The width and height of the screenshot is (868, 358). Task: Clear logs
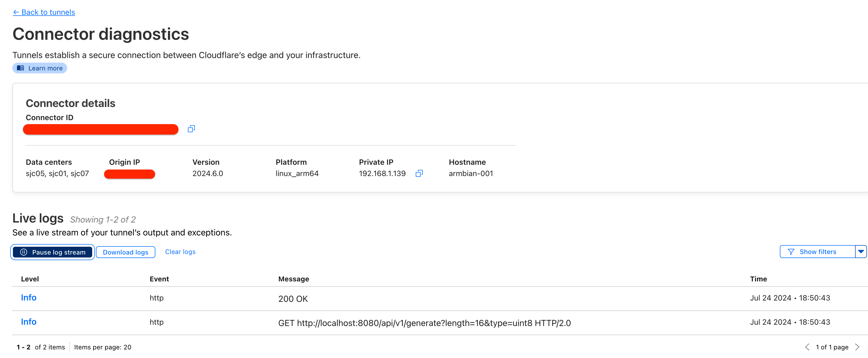(180, 252)
